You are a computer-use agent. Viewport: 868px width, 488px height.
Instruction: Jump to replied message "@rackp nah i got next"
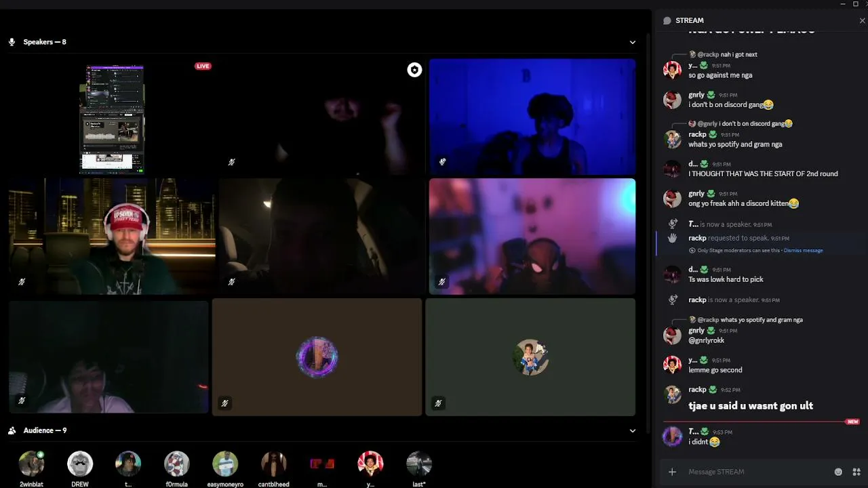point(727,54)
